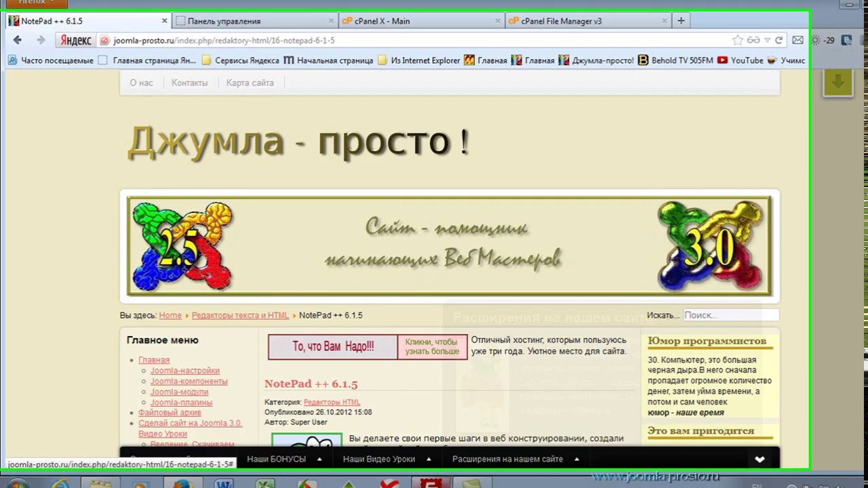Open Windows Explorer folder in taskbar

tap(100, 484)
